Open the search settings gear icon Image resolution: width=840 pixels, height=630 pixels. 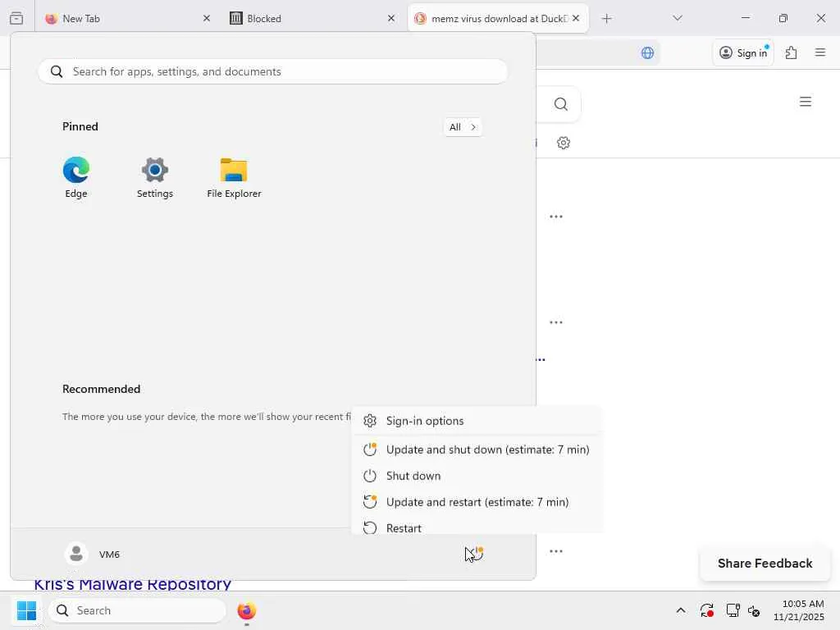click(x=563, y=143)
